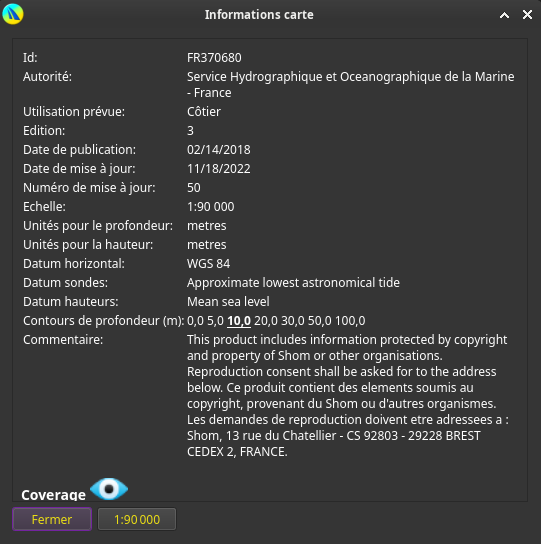The image size is (541, 544).
Task: Close the Informations carte dialog
Action: [x=527, y=15]
